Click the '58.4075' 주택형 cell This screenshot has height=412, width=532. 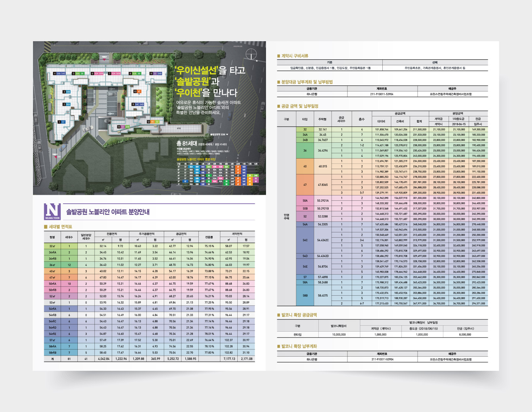[x=323, y=296]
